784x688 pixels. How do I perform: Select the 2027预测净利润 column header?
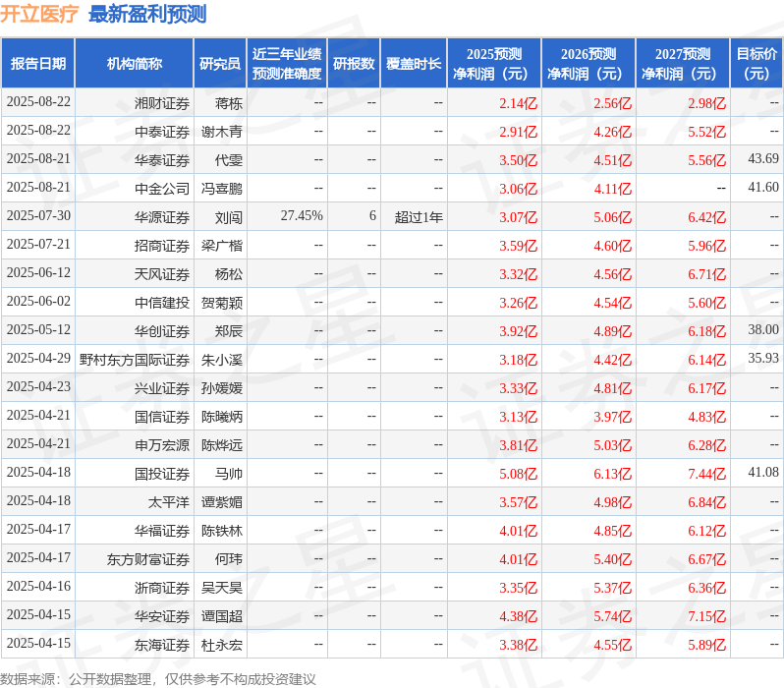(683, 64)
